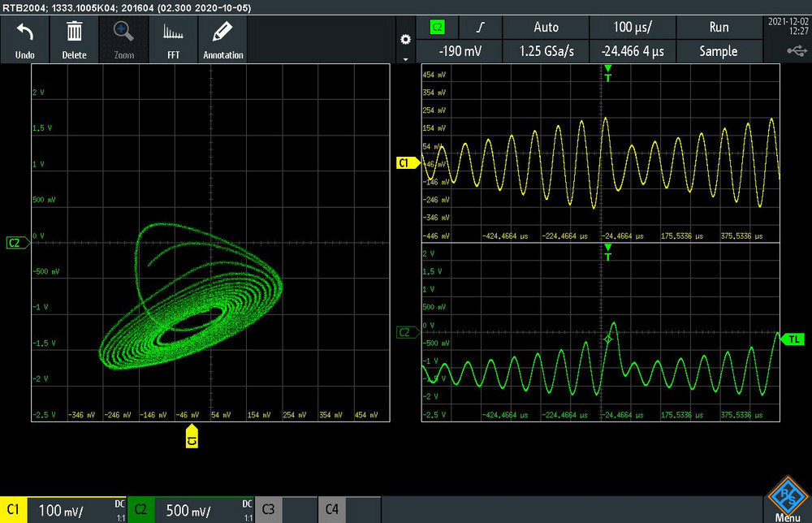Adjust the C1 100 mV/ vertical scale
The height and width of the screenshot is (523, 812).
pyautogui.click(x=76, y=510)
